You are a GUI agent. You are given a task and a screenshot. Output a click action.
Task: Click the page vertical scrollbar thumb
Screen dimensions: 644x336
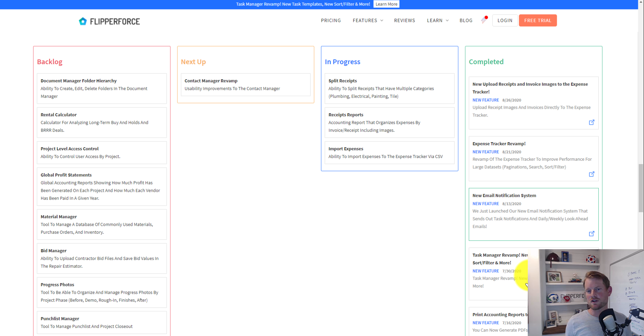click(641, 188)
